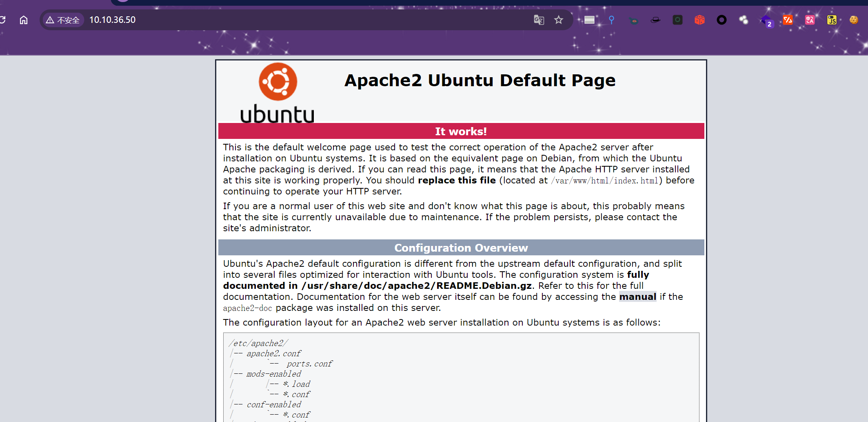Bookmark this page with the star icon
The width and height of the screenshot is (868, 422).
click(x=558, y=20)
